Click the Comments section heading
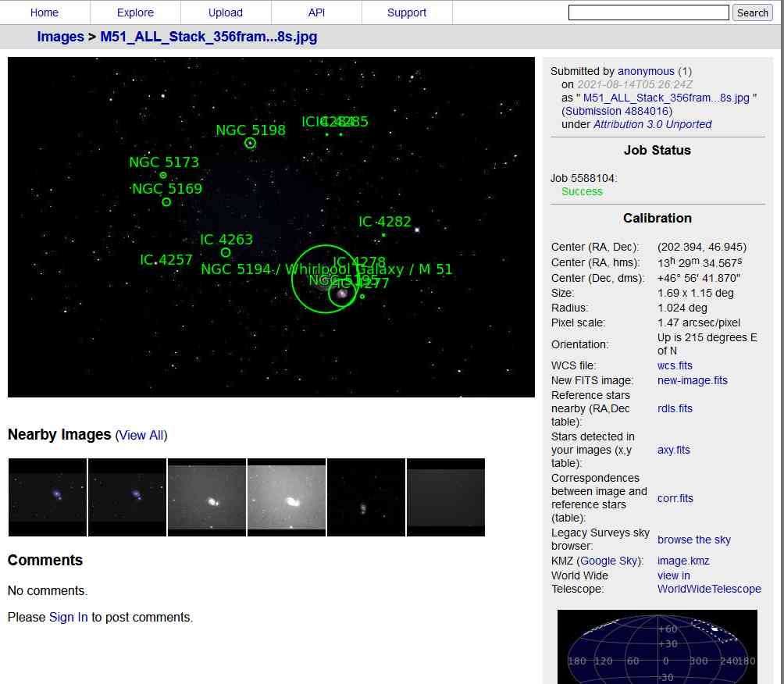The height and width of the screenshot is (684, 784). [45, 561]
